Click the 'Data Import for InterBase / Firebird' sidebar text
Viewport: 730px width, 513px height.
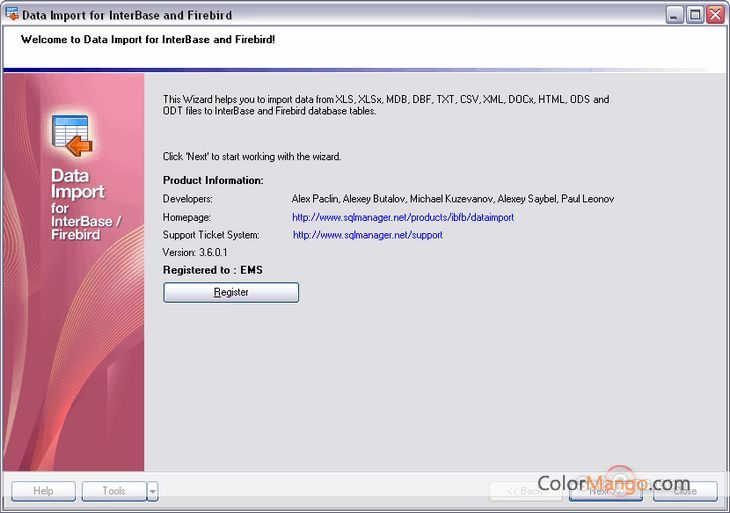click(86, 204)
